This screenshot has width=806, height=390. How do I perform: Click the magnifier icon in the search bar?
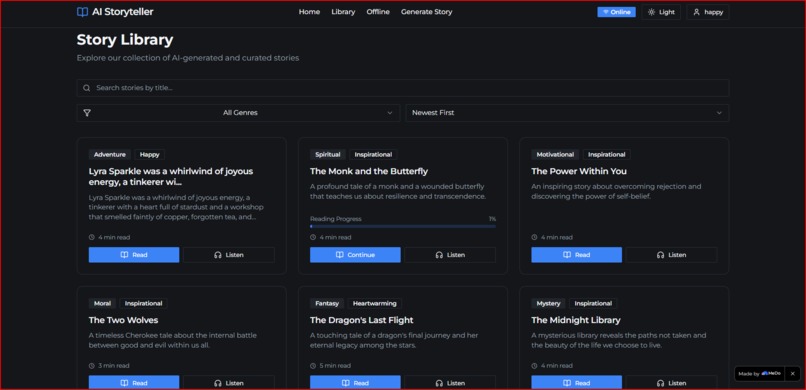pos(87,88)
